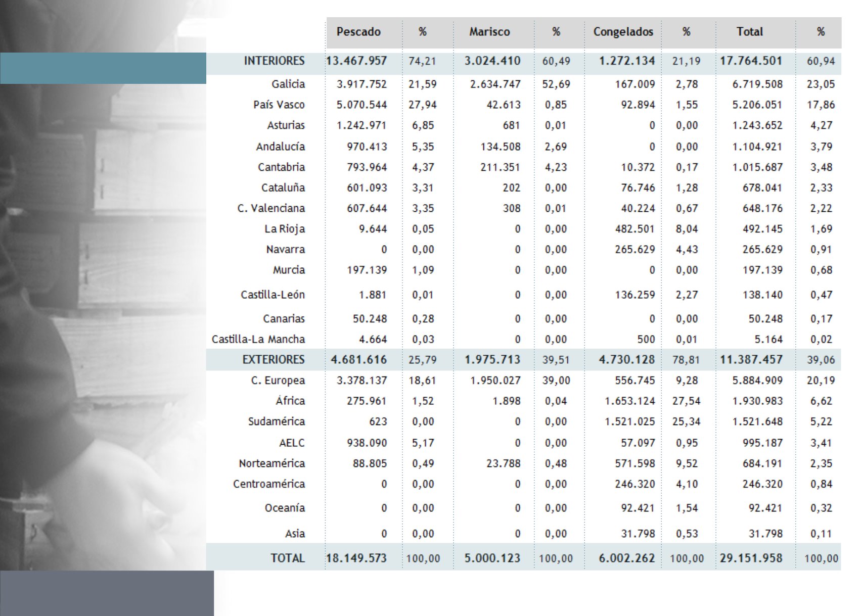Image resolution: width=862 pixels, height=616 pixels.
Task: Click La Rioja Congelados value 482.501
Action: [x=635, y=229]
